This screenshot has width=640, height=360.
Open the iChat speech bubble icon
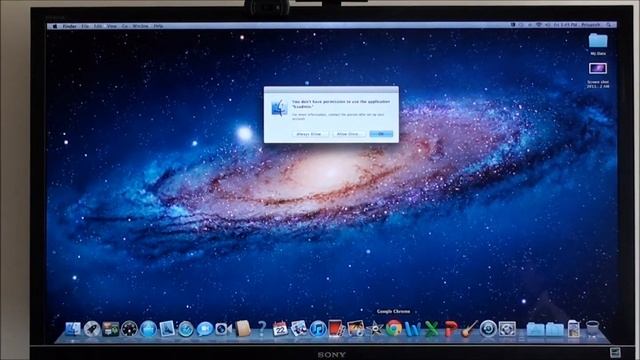205,329
